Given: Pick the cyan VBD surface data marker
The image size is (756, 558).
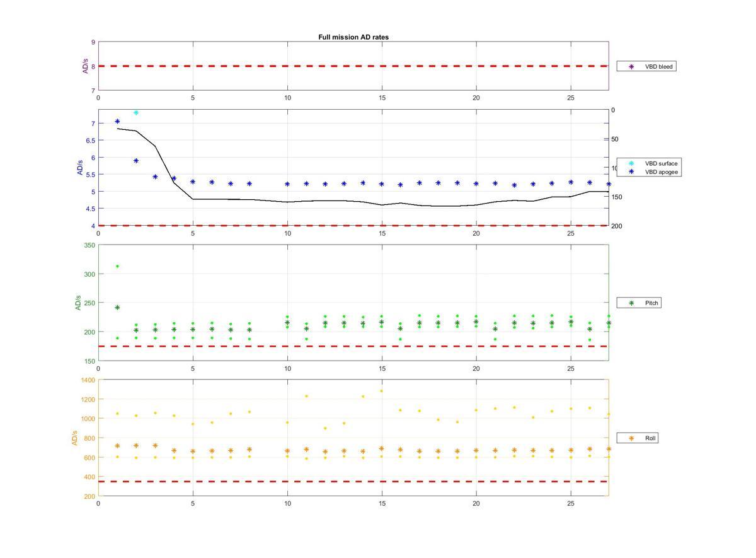Looking at the screenshot, I should click(x=136, y=112).
